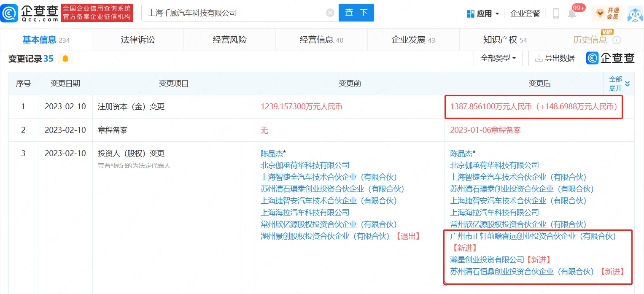Open 苏州清石璟泰创业投资合伙企业 in 变更后 column
Screen dimensions: 644x294
tap(522, 189)
